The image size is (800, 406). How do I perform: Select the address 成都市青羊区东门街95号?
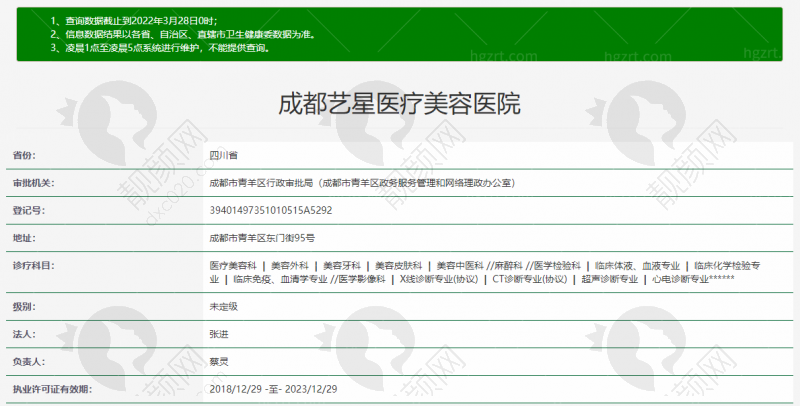point(261,238)
